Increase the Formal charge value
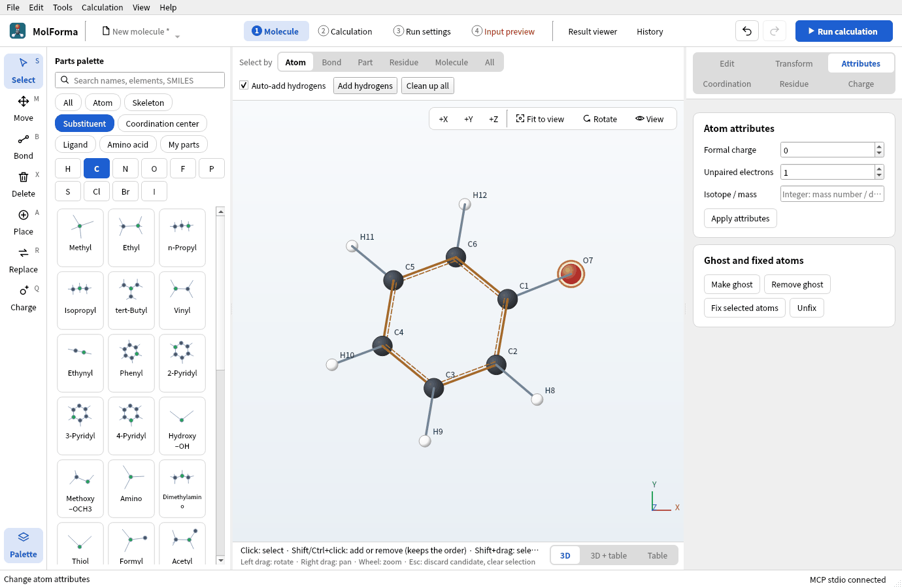This screenshot has width=902, height=588. click(x=879, y=146)
